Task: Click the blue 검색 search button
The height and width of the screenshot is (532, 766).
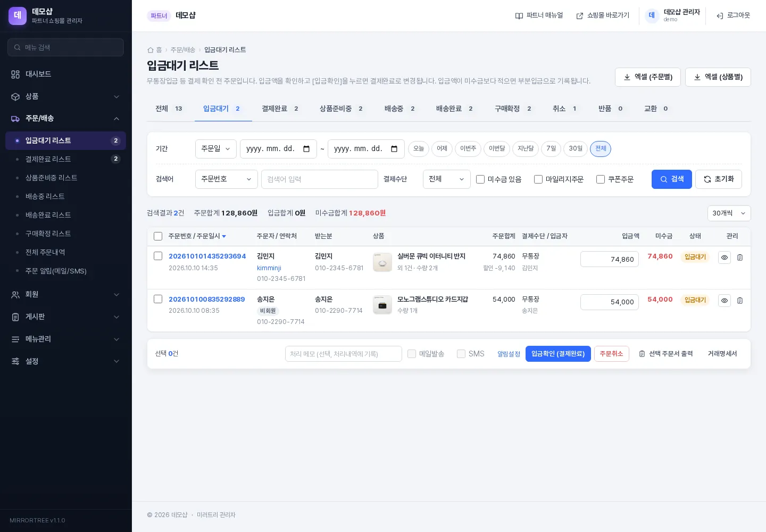Action: click(672, 179)
